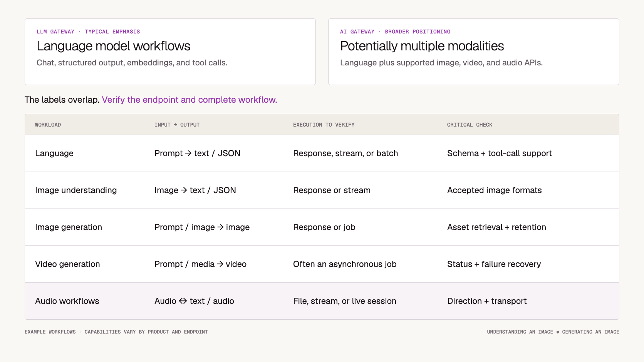Click the WORKLOAD column header
The width and height of the screenshot is (644, 362).
tap(48, 125)
